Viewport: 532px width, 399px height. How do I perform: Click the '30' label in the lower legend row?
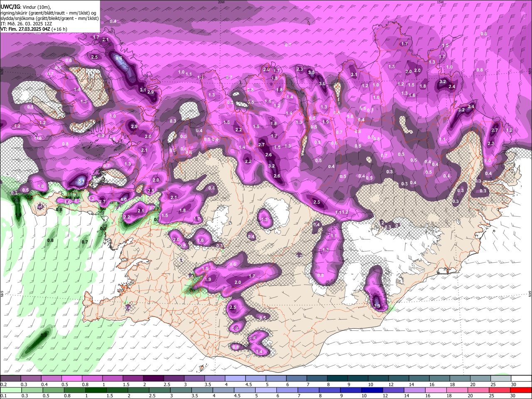click(513, 396)
